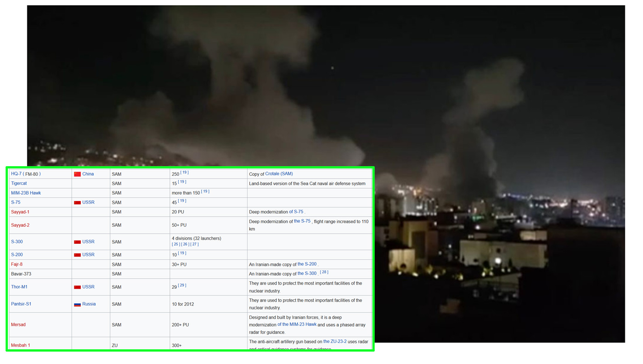Open the red Sayyad-1 link
643x364 pixels.
[20, 212]
